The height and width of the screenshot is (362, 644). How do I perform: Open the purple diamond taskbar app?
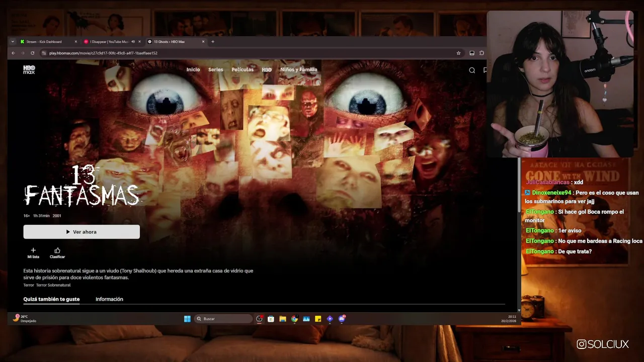(x=330, y=319)
